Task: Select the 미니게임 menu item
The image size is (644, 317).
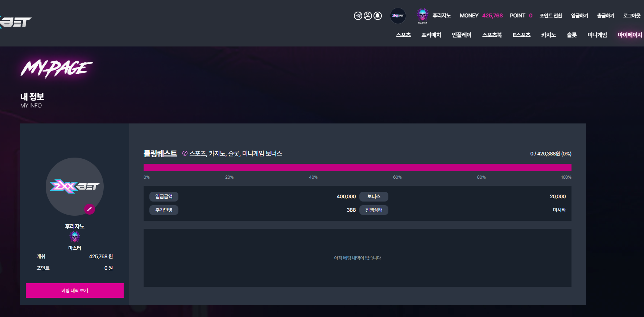Action: coord(597,35)
